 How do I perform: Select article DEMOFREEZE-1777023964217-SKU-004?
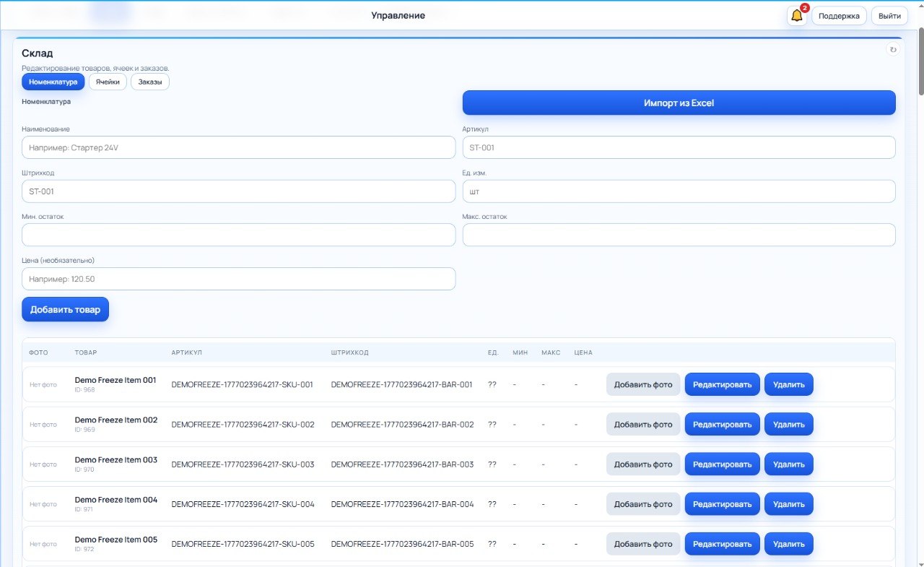click(x=243, y=503)
